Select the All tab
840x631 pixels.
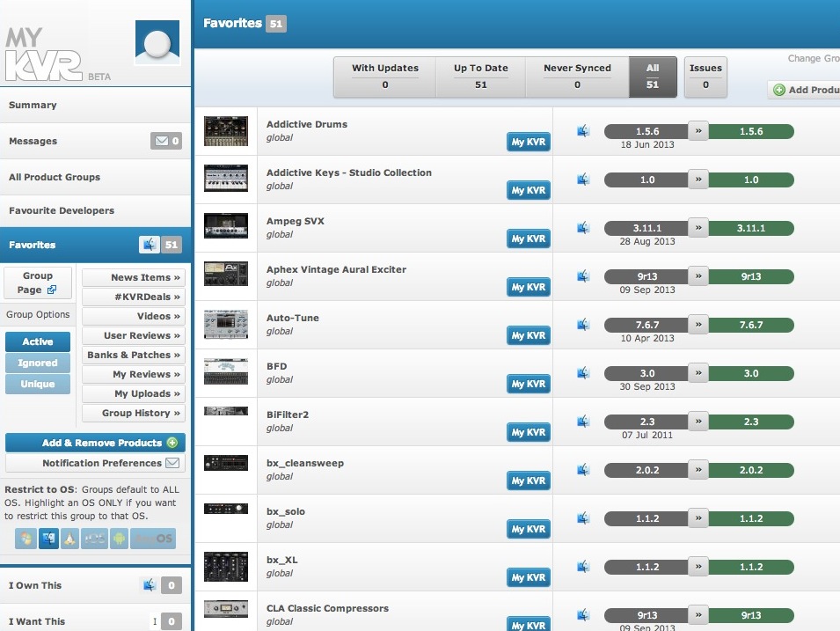pyautogui.click(x=653, y=77)
